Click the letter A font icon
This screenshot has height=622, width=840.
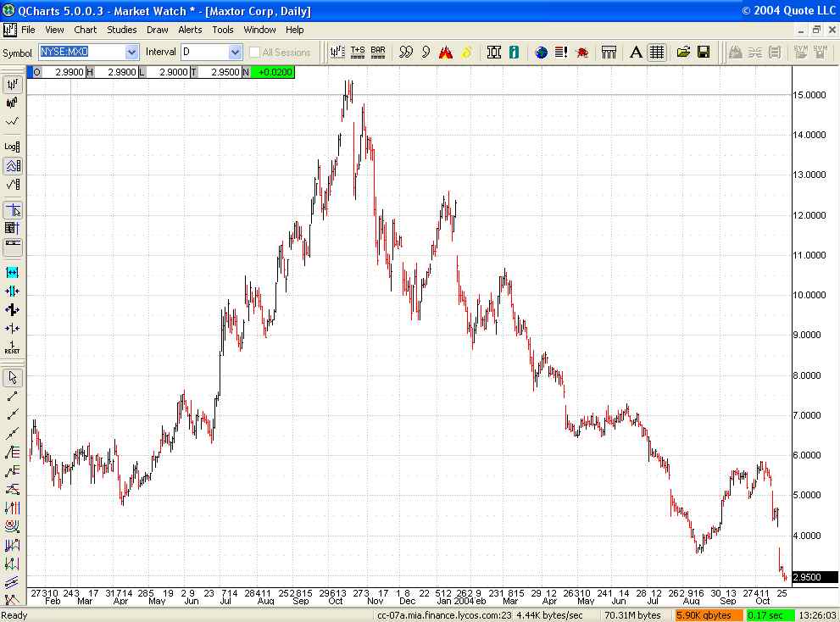point(636,52)
